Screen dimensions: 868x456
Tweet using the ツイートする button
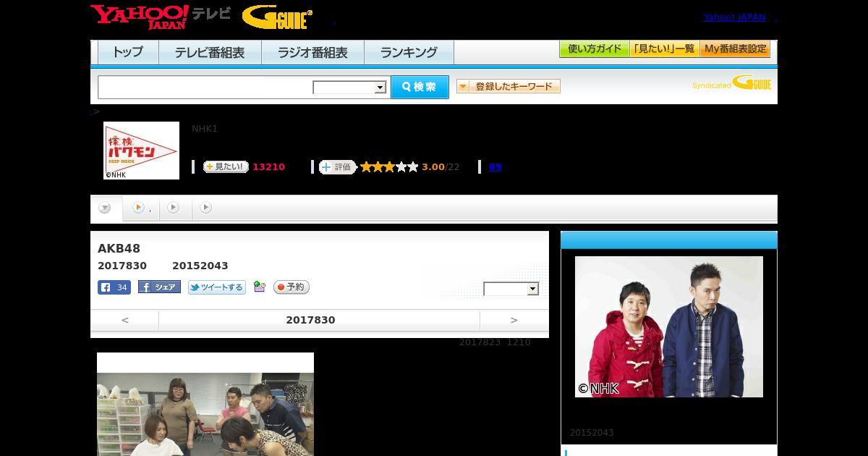coord(217,287)
